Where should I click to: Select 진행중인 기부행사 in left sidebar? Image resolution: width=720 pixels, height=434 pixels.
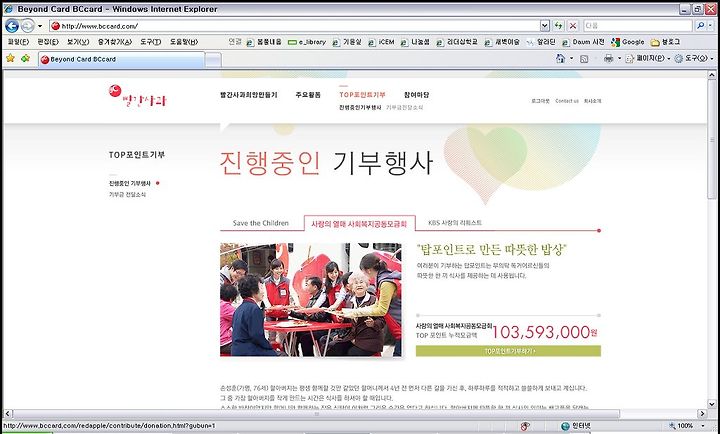click(x=130, y=183)
